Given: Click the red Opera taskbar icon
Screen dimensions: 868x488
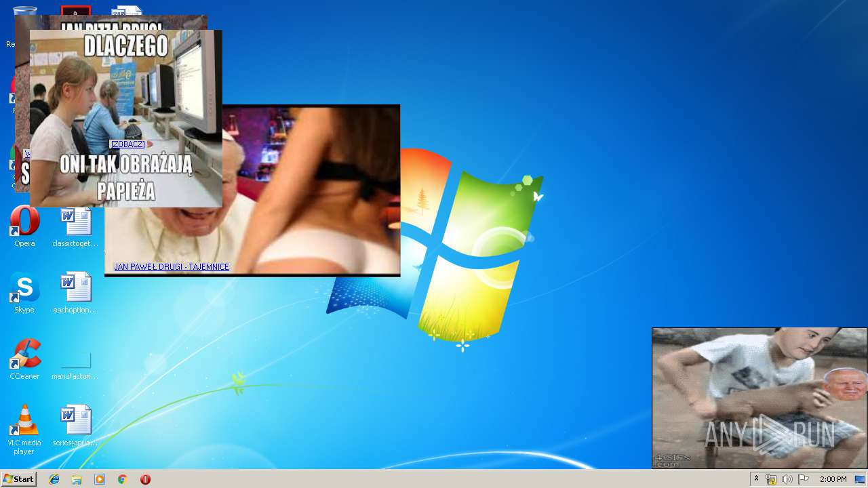Looking at the screenshot, I should click(x=145, y=479).
